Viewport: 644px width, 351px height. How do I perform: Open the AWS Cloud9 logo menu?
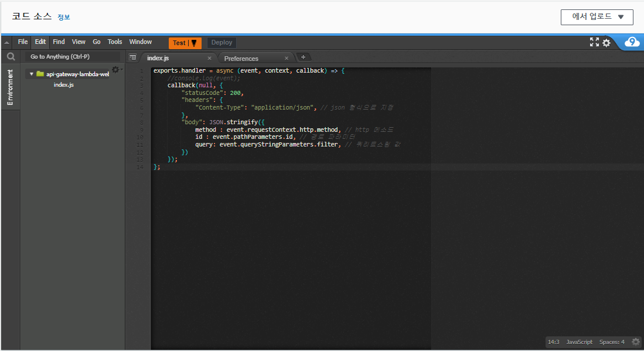coord(632,42)
